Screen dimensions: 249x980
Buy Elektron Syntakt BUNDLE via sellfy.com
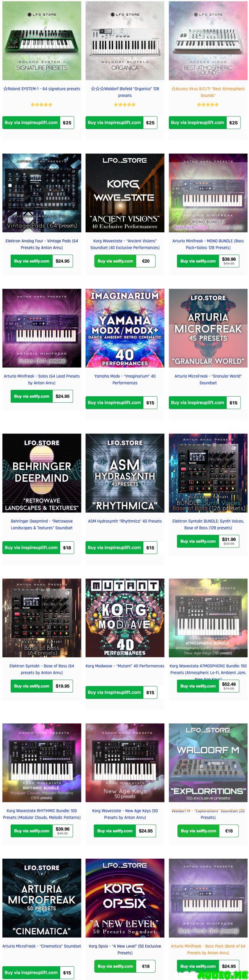click(198, 541)
